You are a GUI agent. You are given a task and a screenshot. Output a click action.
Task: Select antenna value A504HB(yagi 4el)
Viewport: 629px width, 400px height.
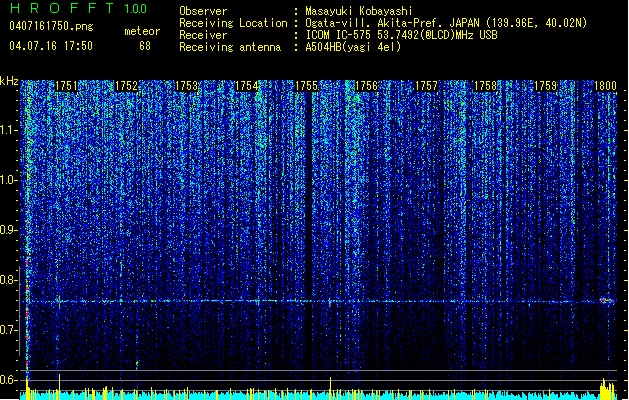pos(353,47)
